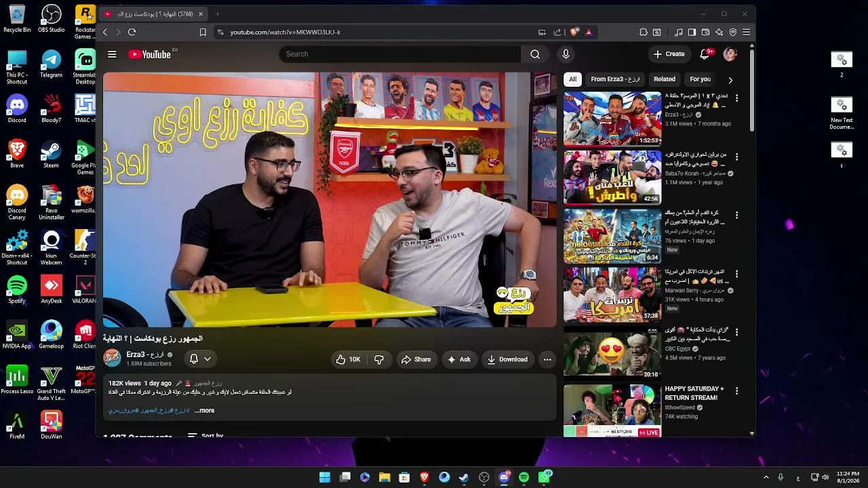Viewport: 868px width, 488px height.
Task: Open the VALORANT desktop icon
Action: [x=85, y=289]
